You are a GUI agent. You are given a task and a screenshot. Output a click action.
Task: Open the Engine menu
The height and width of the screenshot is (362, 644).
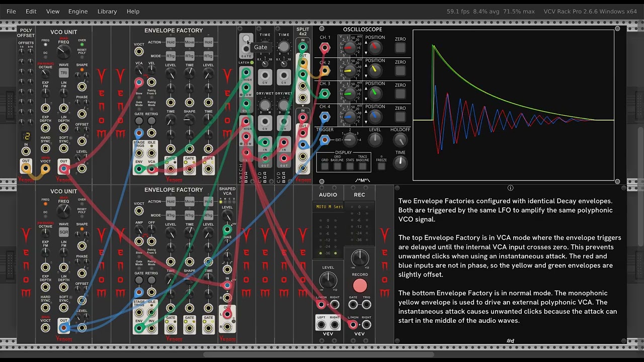coord(78,11)
